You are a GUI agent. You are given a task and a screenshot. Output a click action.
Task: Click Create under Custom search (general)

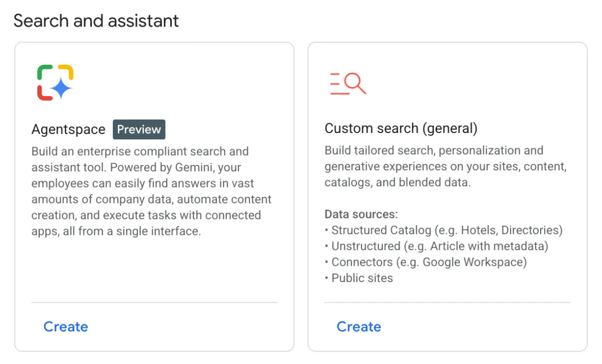pos(358,327)
